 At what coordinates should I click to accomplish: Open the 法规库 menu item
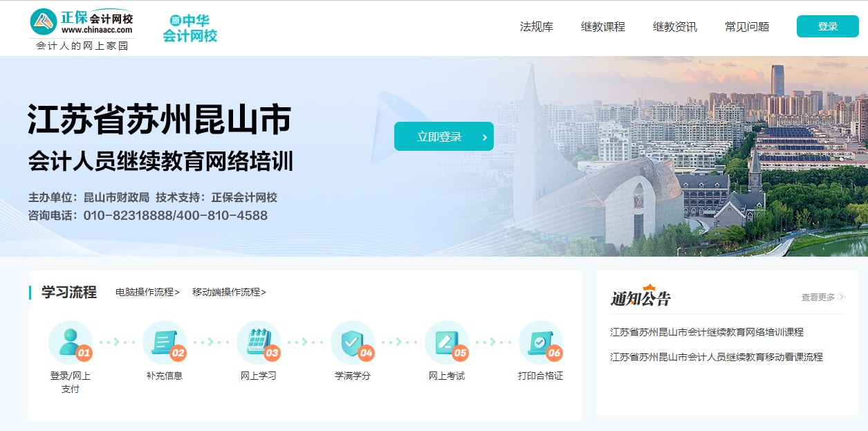(537, 27)
